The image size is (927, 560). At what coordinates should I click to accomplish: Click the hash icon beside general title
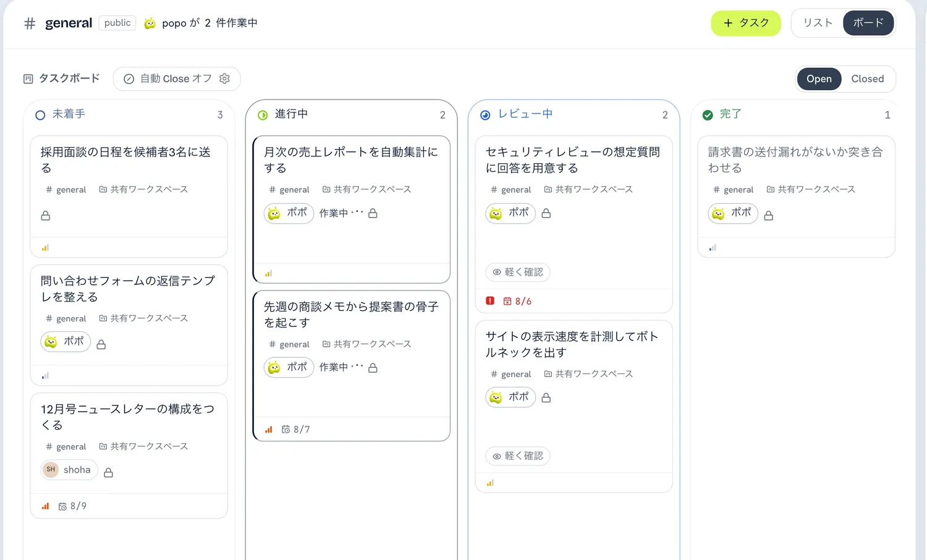pyautogui.click(x=30, y=23)
